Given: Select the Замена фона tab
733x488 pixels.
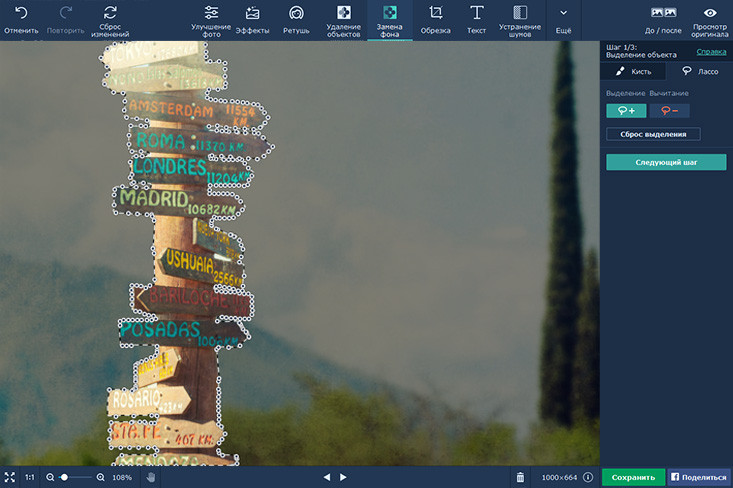Looking at the screenshot, I should (x=389, y=20).
